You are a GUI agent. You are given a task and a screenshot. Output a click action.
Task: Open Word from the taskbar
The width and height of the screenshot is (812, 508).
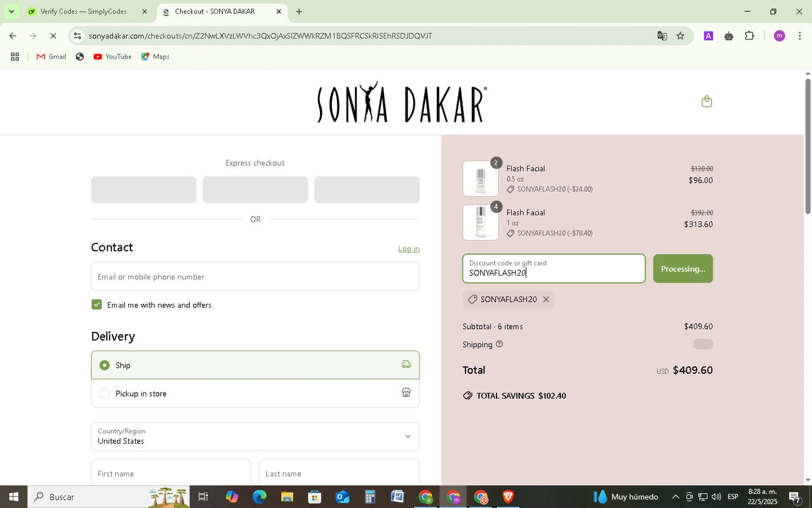[x=397, y=497]
